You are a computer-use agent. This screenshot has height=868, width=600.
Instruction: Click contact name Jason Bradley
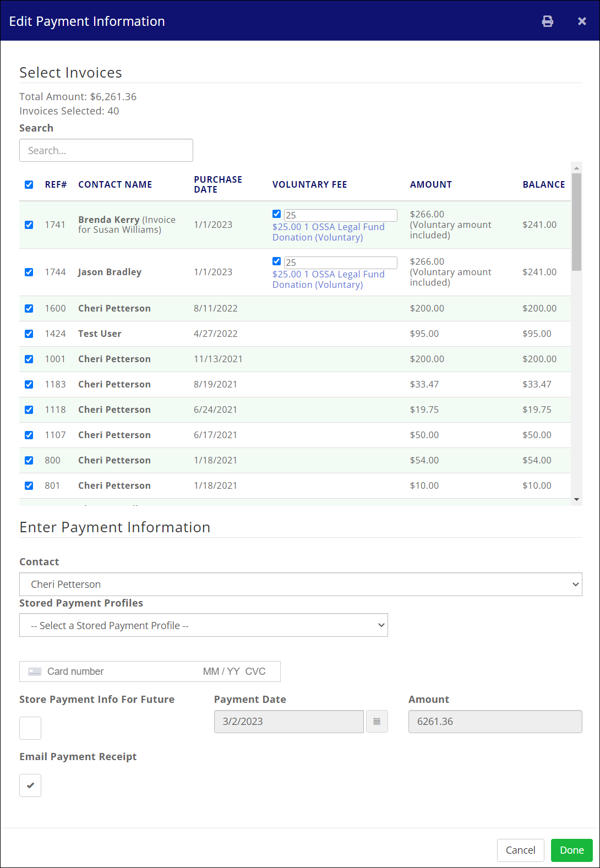[110, 272]
